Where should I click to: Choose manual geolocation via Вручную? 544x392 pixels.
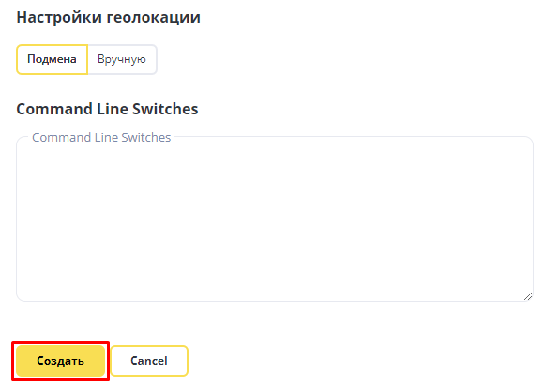click(122, 59)
